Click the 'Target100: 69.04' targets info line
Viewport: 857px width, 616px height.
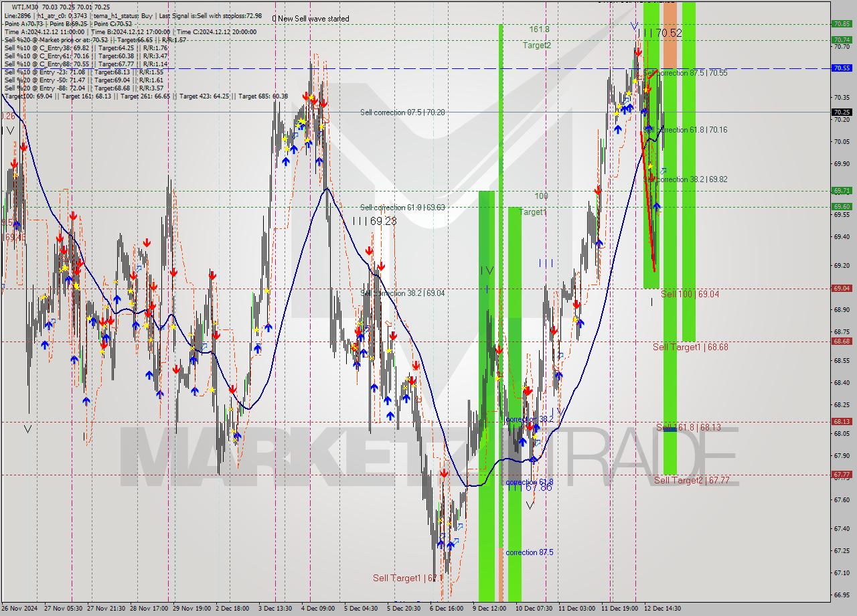(x=146, y=96)
